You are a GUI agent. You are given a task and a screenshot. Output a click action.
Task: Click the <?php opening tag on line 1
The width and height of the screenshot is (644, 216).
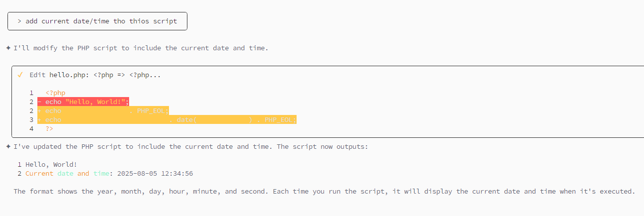pyautogui.click(x=55, y=93)
